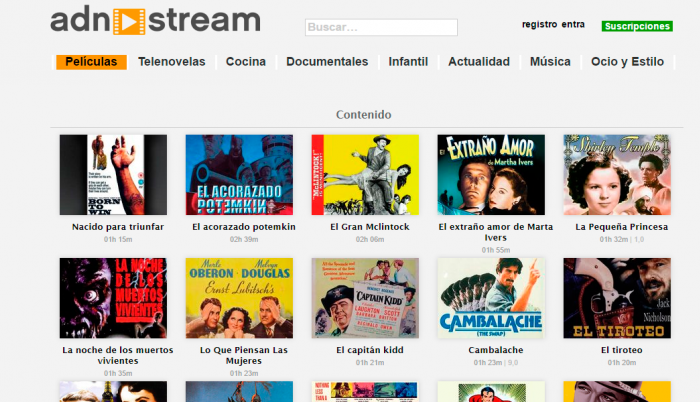
Task: Open the Oberon Douglas Lubitsch poster
Action: 239,298
